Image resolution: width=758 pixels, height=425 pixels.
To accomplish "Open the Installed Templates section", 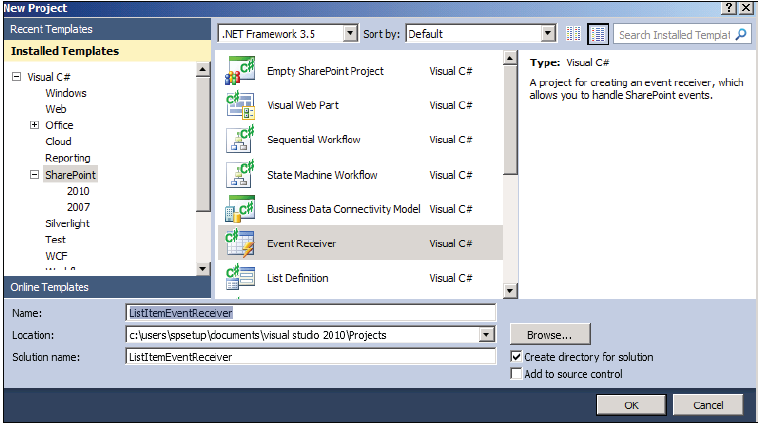I will tap(107, 51).
